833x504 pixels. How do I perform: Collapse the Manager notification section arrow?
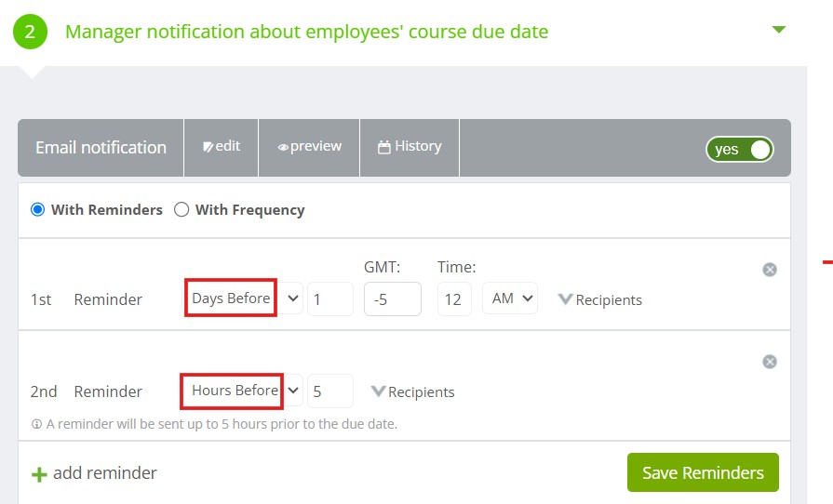[x=778, y=30]
